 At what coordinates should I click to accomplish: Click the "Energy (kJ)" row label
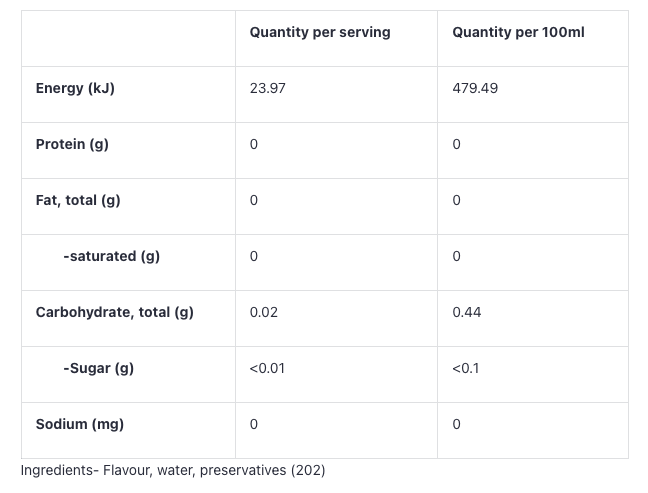75,88
